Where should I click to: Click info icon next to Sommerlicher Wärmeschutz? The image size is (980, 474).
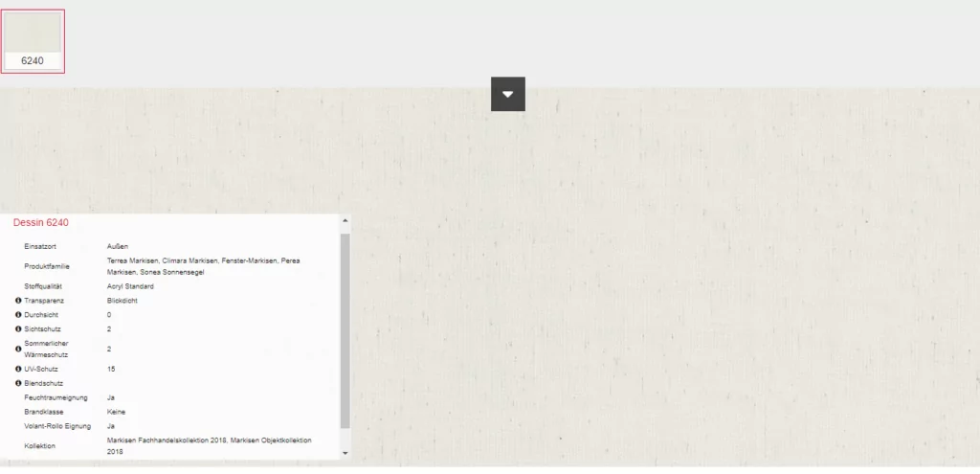(18, 349)
